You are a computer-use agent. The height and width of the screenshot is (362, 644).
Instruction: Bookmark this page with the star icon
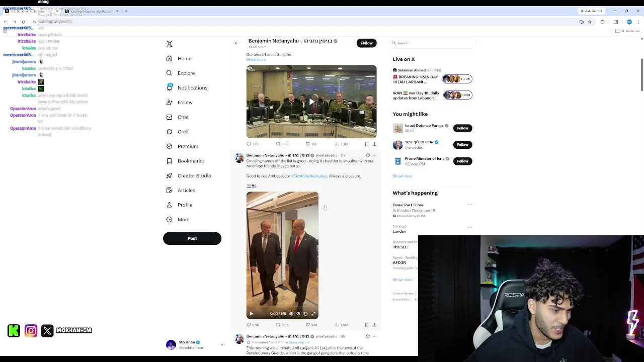pyautogui.click(x=590, y=22)
